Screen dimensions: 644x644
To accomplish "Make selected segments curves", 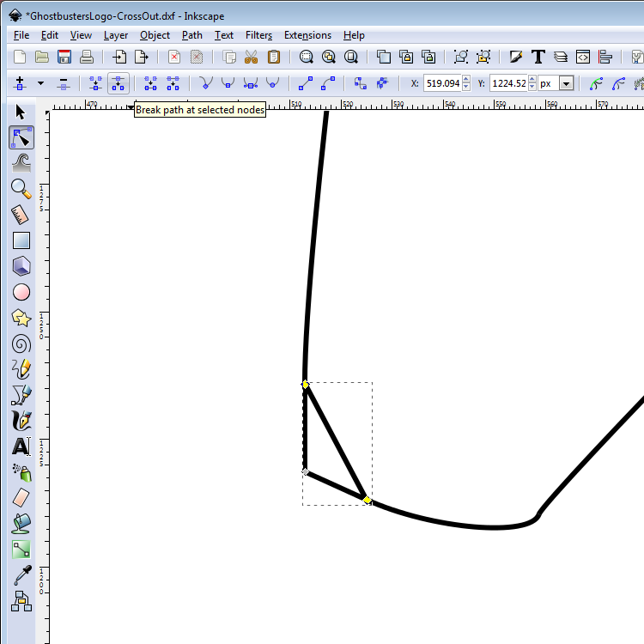I will (328, 83).
